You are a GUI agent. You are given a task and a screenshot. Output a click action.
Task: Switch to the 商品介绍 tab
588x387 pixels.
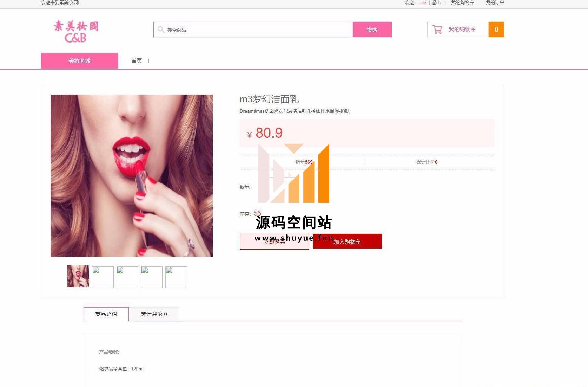(106, 314)
